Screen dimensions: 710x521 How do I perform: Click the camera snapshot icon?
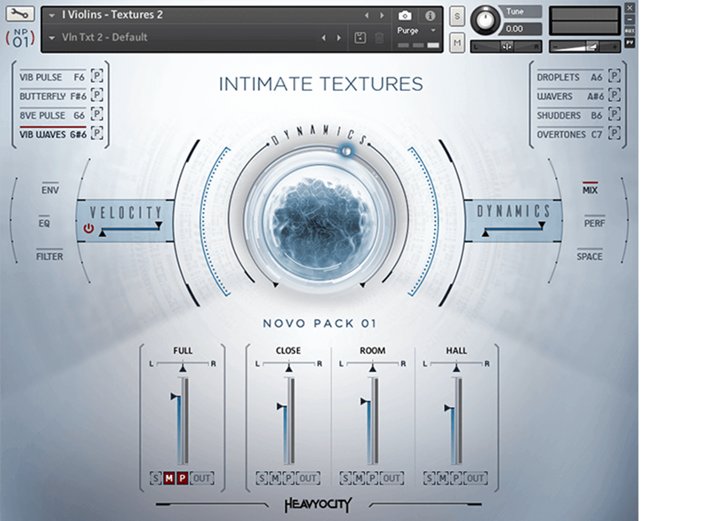point(405,16)
